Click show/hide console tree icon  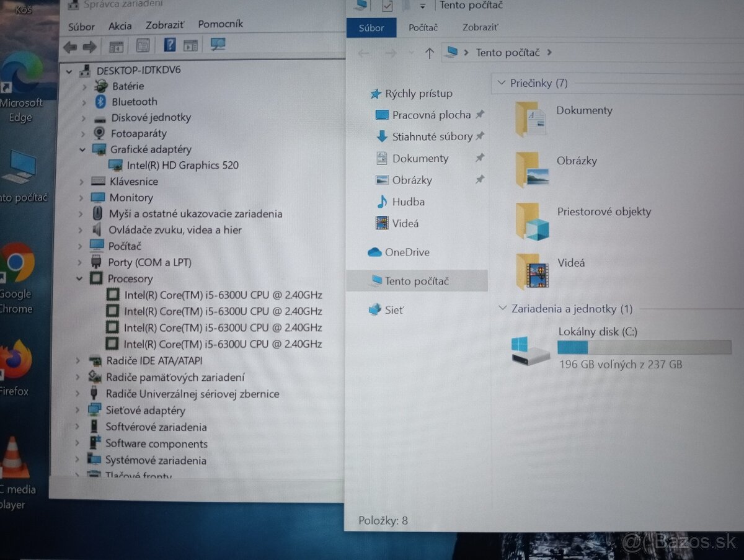115,46
